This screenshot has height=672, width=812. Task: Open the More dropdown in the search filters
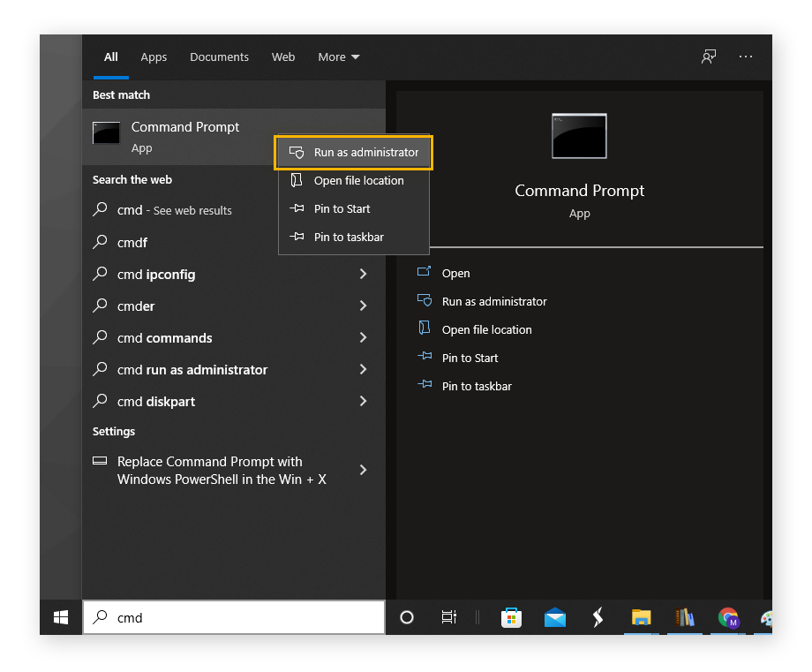tap(338, 57)
